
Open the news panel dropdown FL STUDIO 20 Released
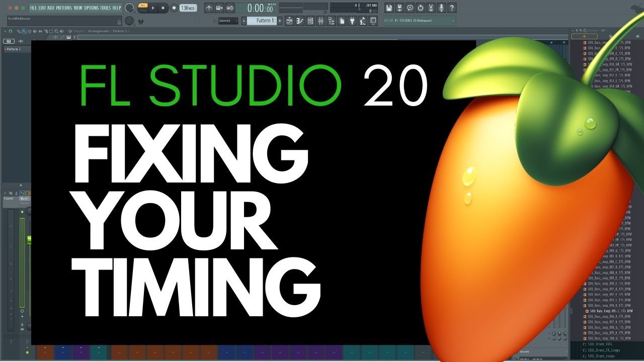[419, 21]
